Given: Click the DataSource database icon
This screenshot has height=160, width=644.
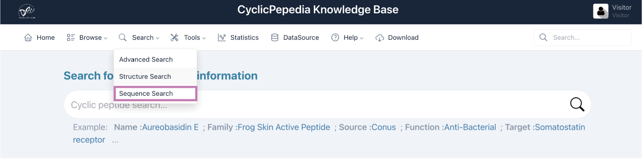Looking at the screenshot, I should point(274,37).
